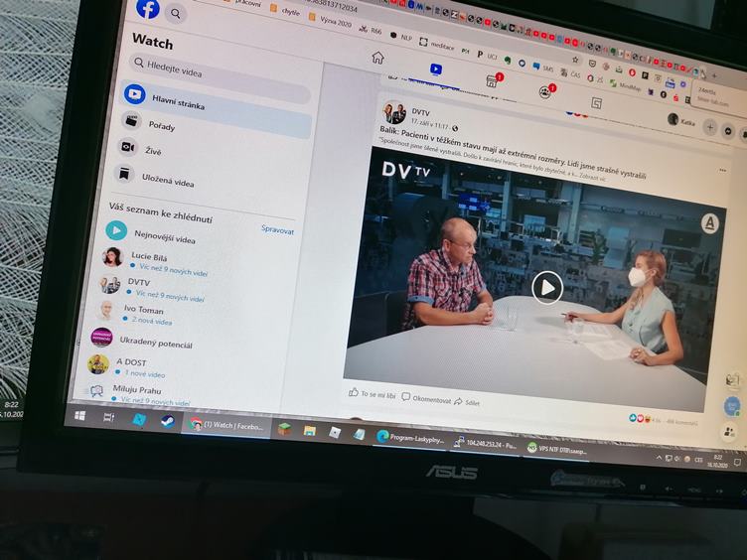Open a new browser tab with plus
The image size is (747, 560).
tap(714, 75)
